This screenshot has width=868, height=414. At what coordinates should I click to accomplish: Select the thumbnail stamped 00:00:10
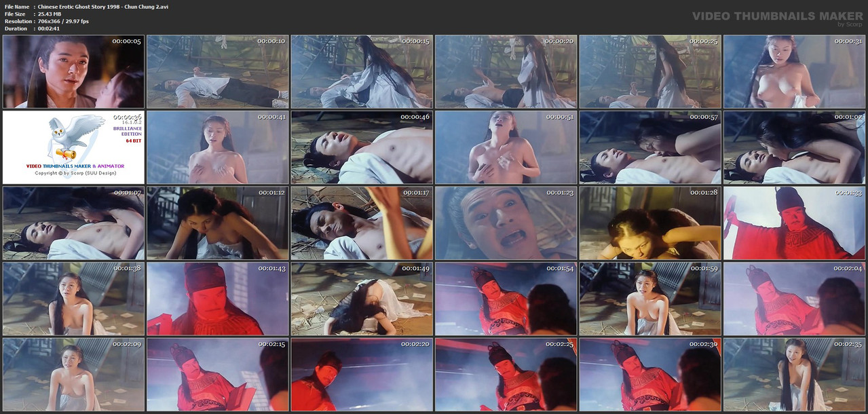pyautogui.click(x=217, y=72)
